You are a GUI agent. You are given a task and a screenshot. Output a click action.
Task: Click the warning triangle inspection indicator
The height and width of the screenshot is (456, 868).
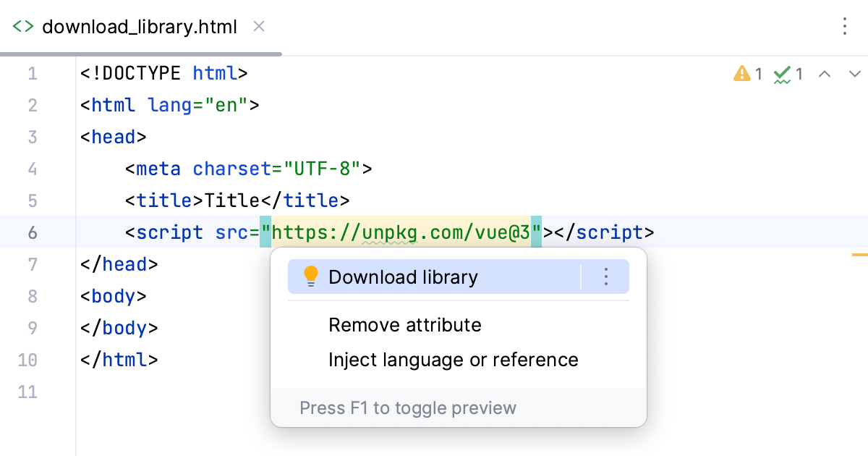(741, 73)
